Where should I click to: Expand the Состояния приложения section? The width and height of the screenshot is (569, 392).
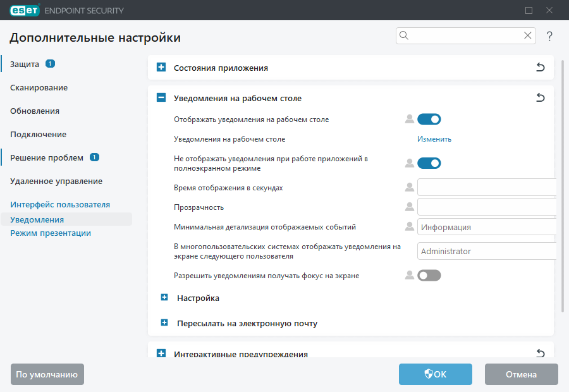pyautogui.click(x=161, y=68)
